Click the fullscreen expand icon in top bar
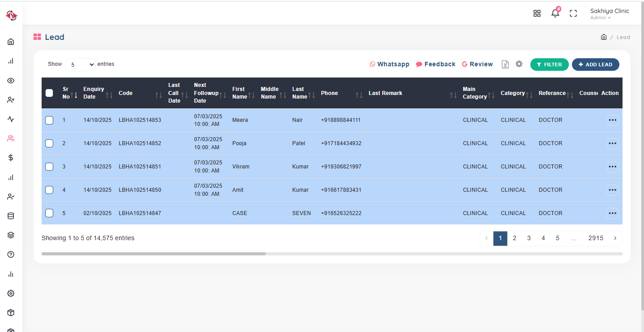 point(573,13)
